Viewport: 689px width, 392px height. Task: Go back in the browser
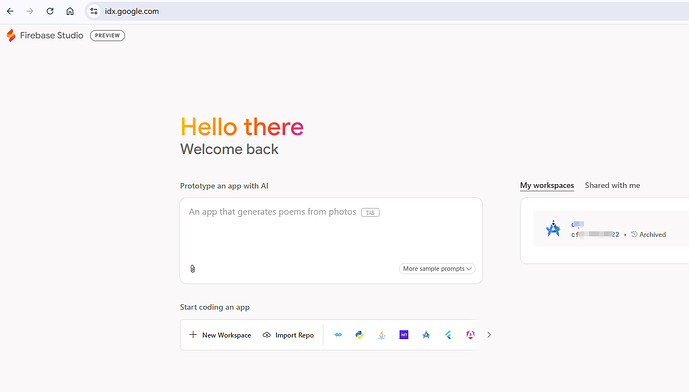coord(10,11)
